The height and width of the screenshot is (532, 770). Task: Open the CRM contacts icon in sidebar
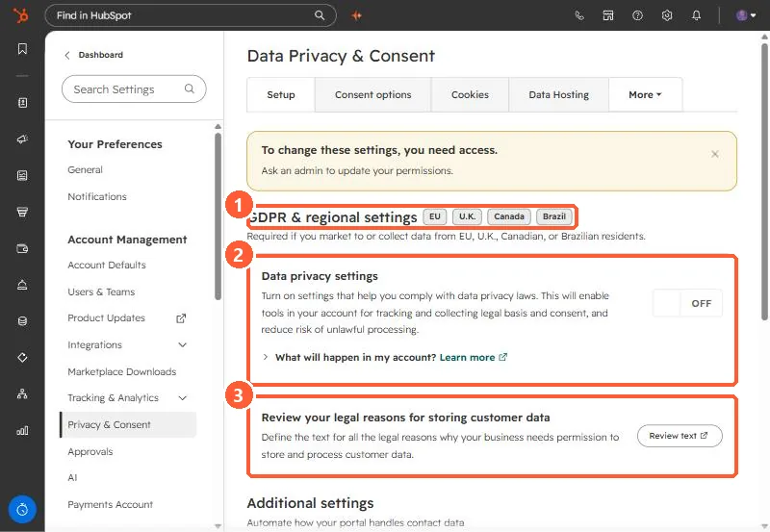click(x=22, y=103)
